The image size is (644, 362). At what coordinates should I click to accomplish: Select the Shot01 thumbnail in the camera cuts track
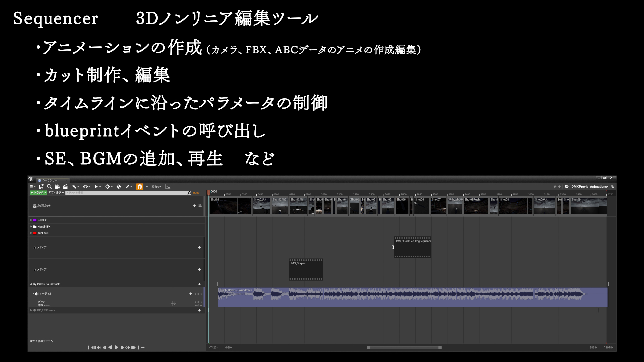[230, 206]
